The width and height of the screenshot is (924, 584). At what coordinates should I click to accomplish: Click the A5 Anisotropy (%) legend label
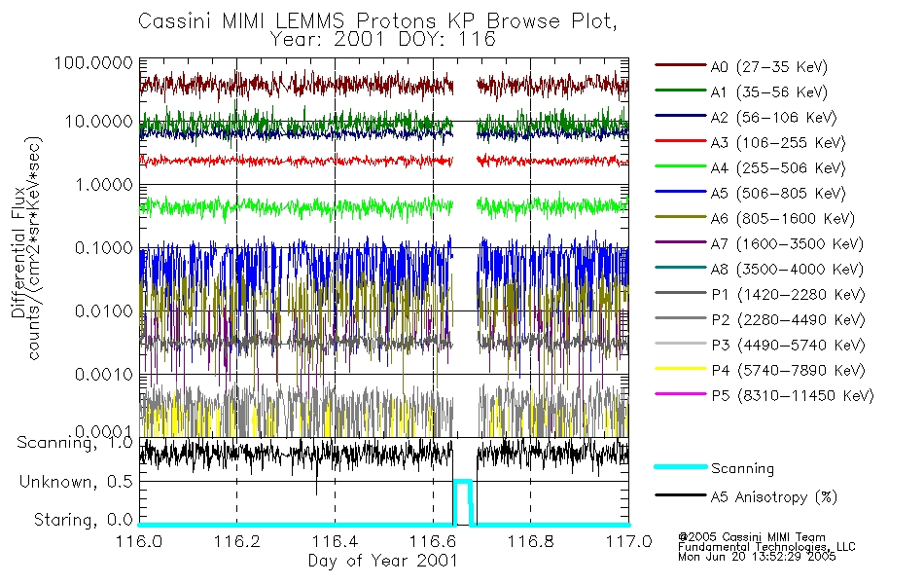[x=774, y=497]
